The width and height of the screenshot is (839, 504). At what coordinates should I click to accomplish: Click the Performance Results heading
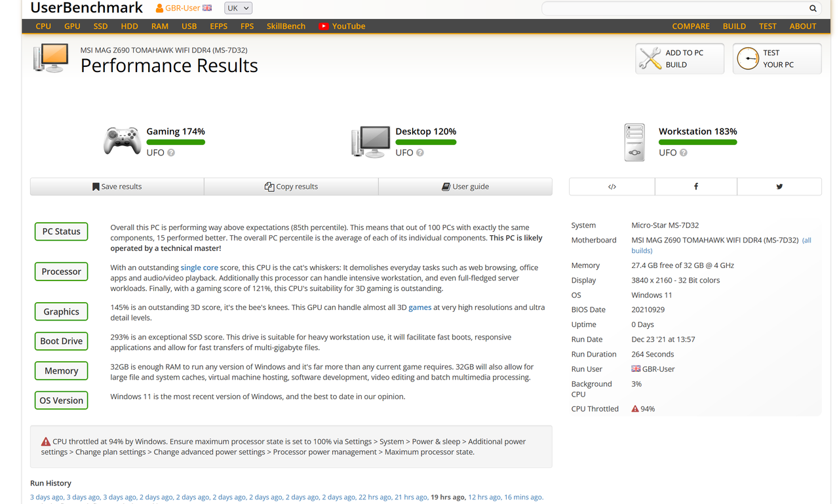pyautogui.click(x=169, y=66)
